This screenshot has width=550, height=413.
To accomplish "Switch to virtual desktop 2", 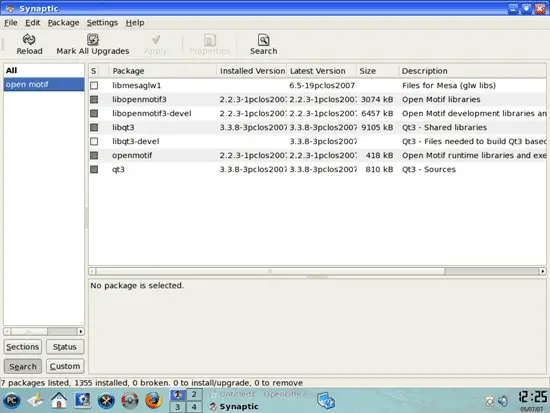I will tap(194, 395).
